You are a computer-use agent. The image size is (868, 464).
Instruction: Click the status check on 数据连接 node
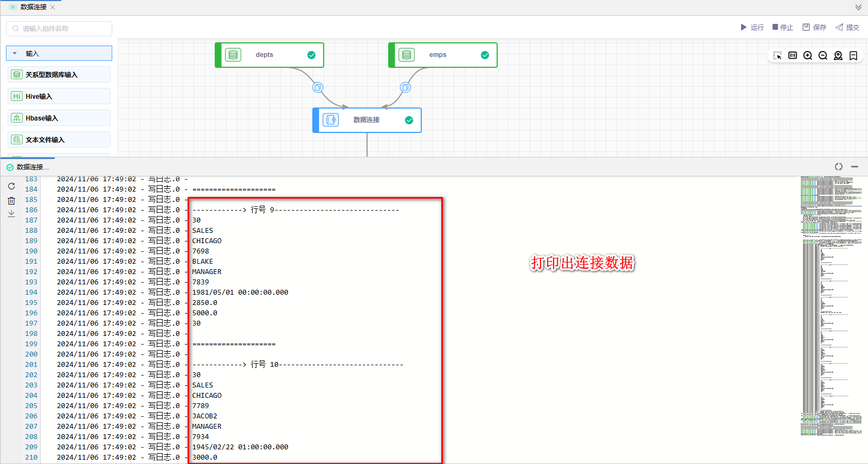click(409, 120)
